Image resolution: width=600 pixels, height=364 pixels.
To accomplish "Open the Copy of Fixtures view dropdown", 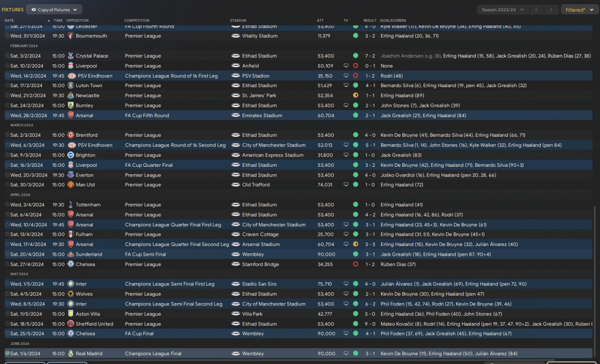I will [54, 9].
